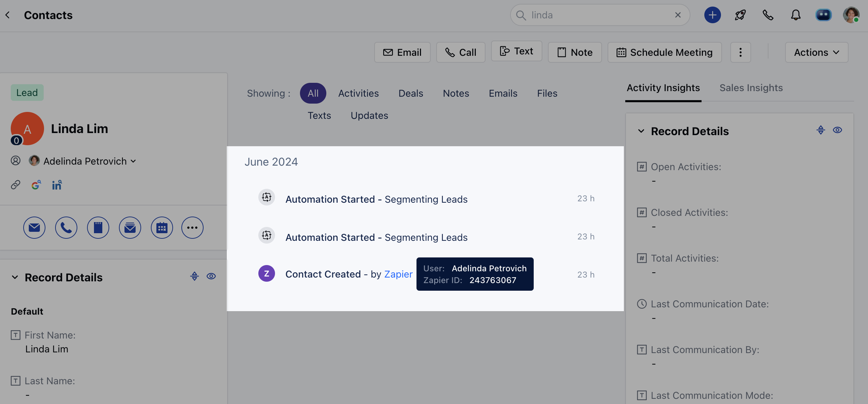Click the Email button in action bar
Image resolution: width=868 pixels, height=404 pixels.
[402, 52]
